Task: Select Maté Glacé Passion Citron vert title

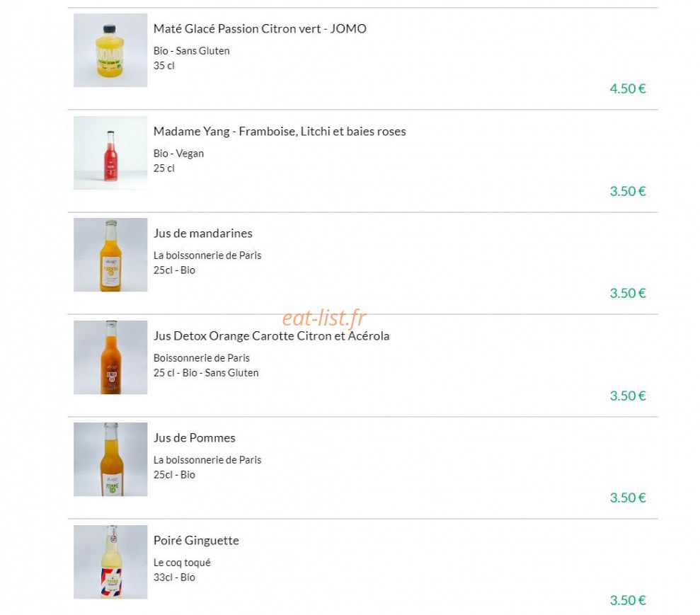Action: coord(260,29)
